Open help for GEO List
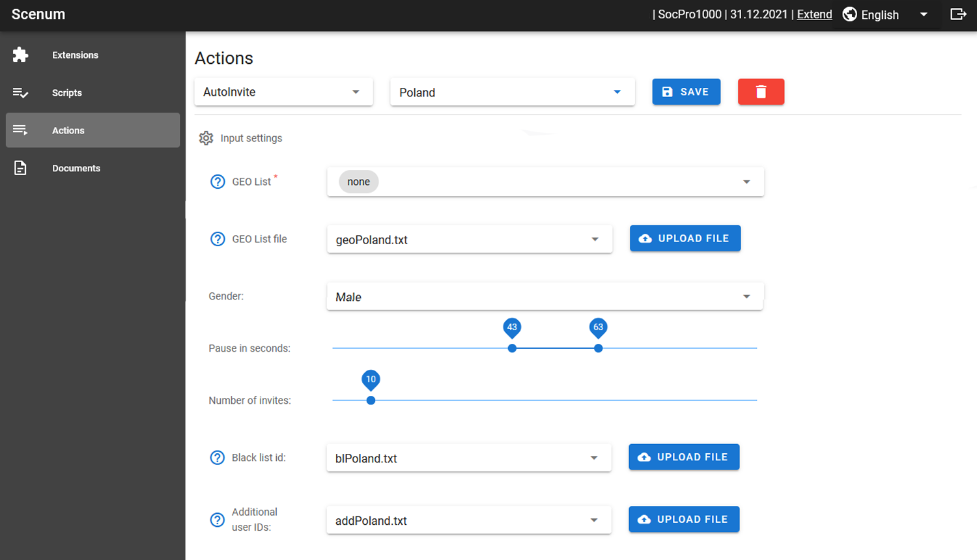 218,182
